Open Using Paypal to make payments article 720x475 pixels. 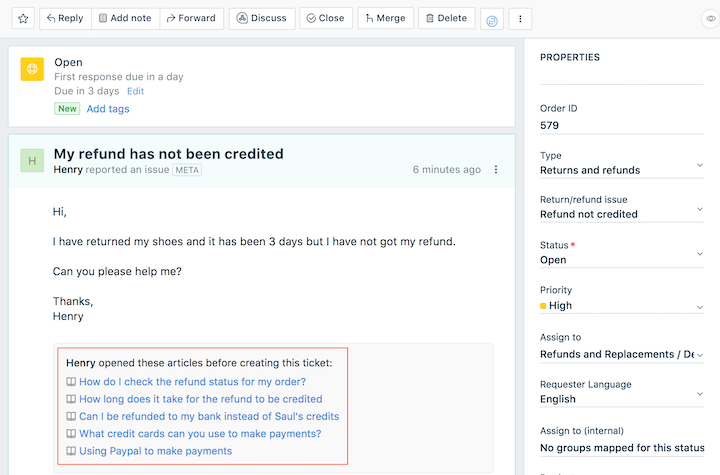156,451
